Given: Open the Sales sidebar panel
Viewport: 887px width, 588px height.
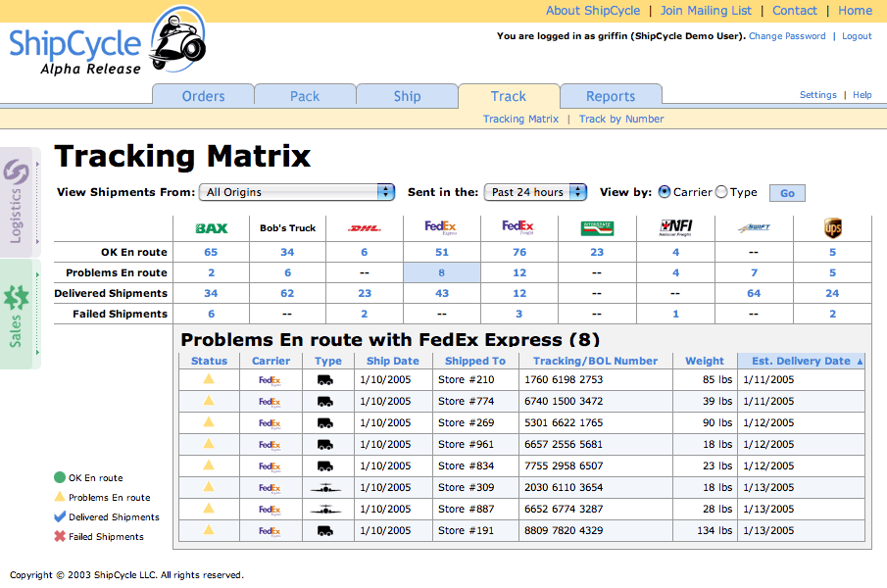Looking at the screenshot, I should point(20,315).
